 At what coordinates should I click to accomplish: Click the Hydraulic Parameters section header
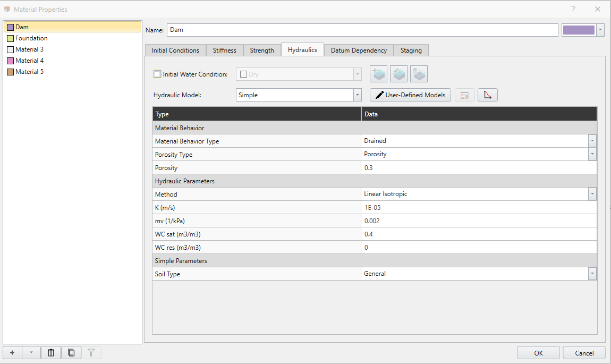(375, 181)
